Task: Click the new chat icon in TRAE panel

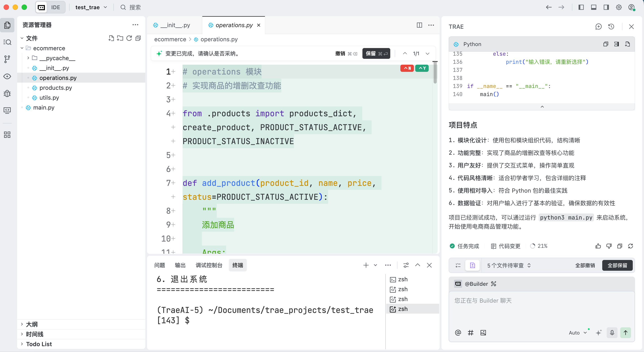Action: [x=598, y=26]
